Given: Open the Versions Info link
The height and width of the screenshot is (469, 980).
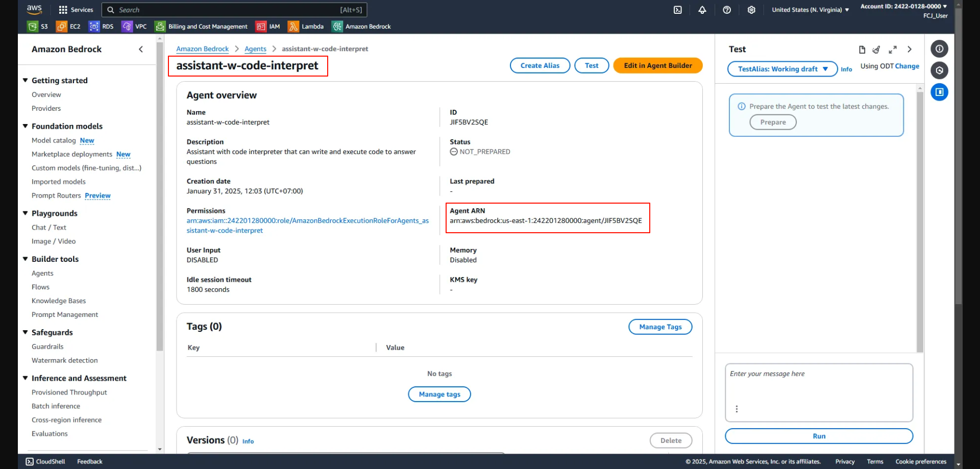Looking at the screenshot, I should point(248,441).
